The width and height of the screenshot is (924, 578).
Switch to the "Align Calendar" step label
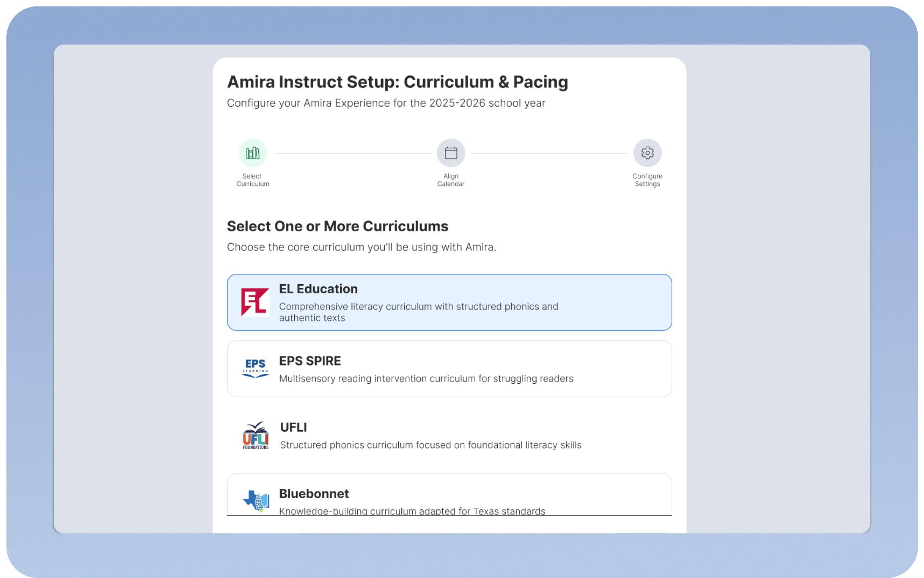point(451,180)
